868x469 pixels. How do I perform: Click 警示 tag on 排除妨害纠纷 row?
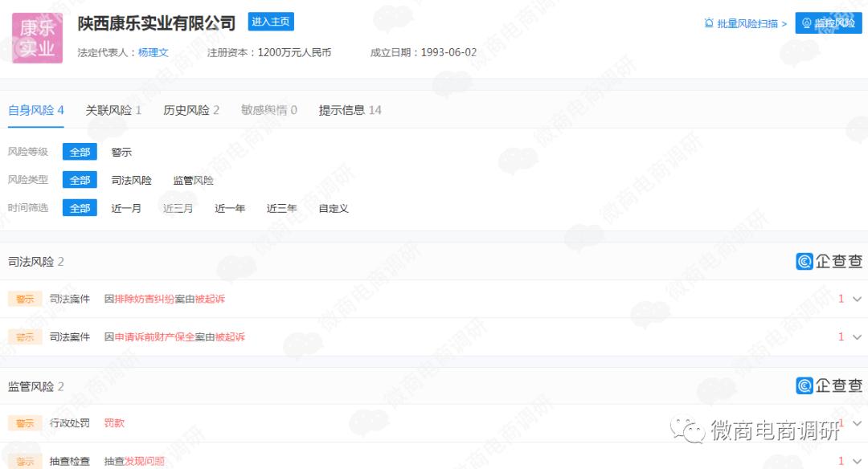point(25,300)
